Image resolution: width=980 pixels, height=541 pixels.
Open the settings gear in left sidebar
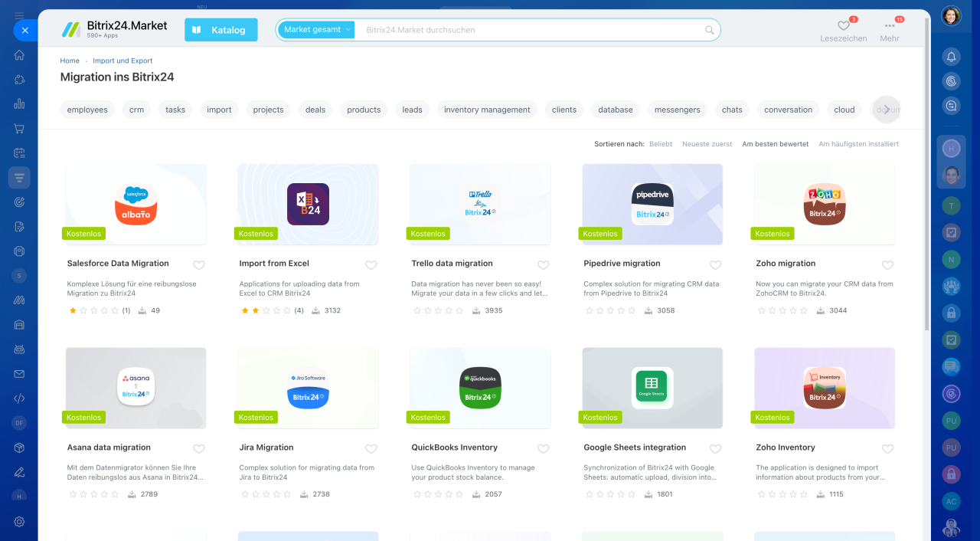[x=19, y=521]
